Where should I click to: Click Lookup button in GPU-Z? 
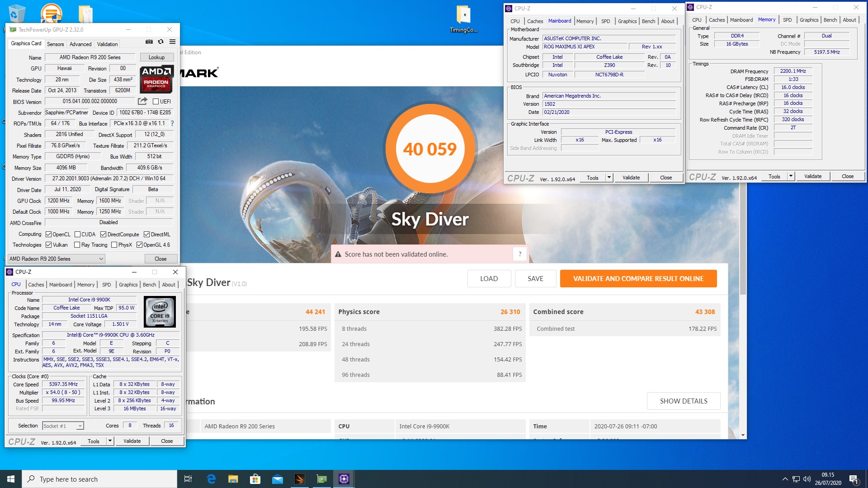coord(156,57)
